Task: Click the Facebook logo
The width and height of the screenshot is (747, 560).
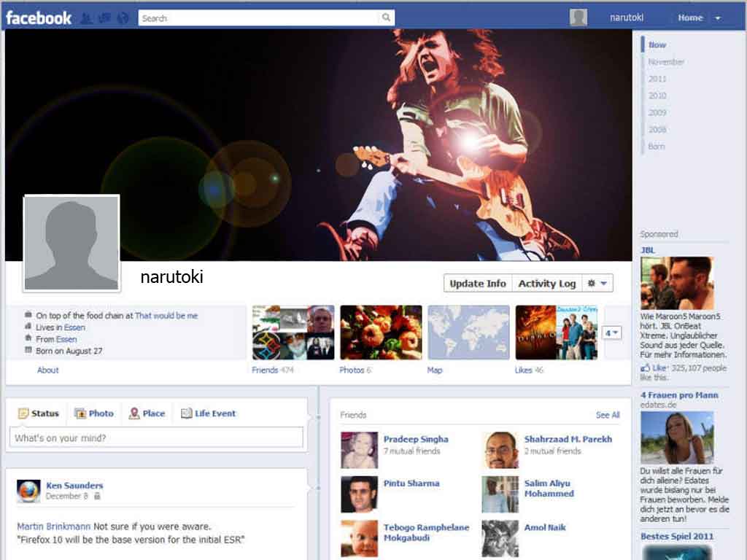Action: tap(39, 18)
